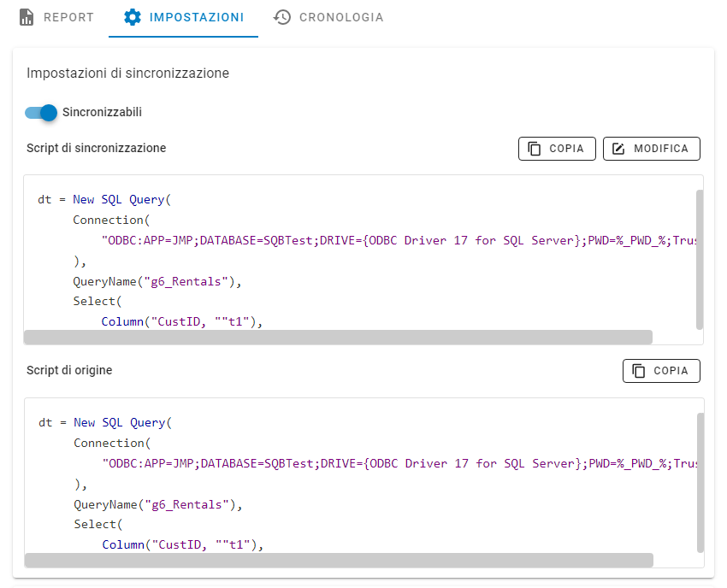
Task: Click the history clock icon on Cronologia tab
Action: pyautogui.click(x=282, y=17)
